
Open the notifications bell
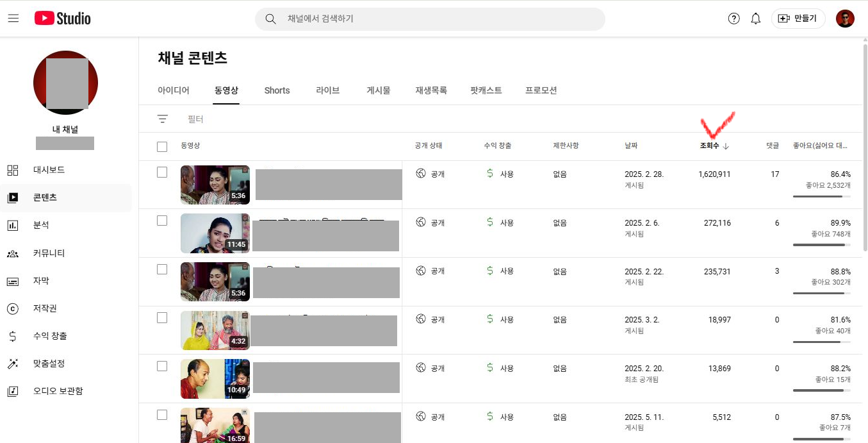[755, 19]
